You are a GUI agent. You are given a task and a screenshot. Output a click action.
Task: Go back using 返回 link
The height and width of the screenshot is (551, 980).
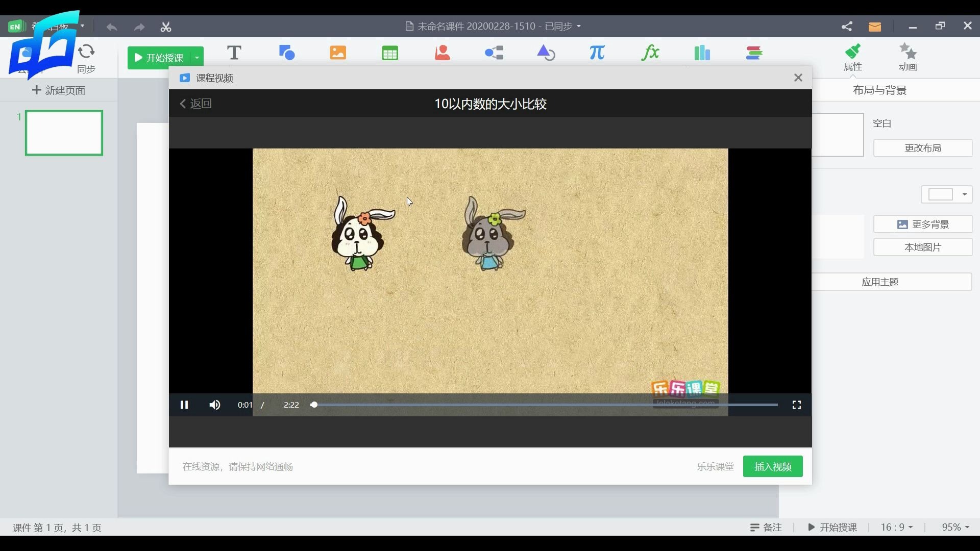pos(195,104)
